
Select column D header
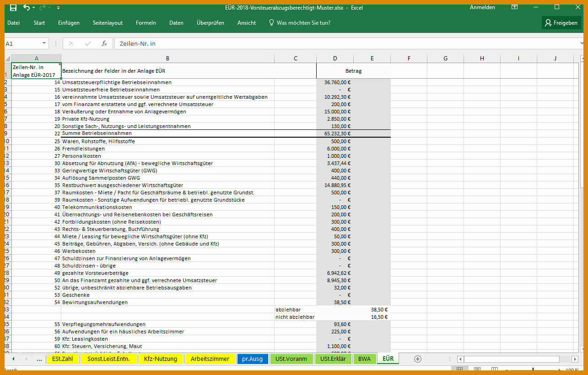click(335, 59)
